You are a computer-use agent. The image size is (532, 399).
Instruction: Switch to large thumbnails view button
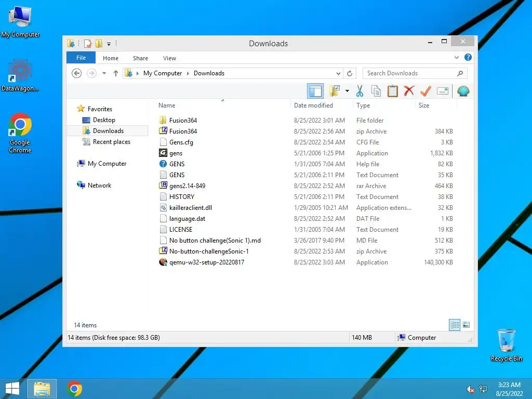(466, 325)
